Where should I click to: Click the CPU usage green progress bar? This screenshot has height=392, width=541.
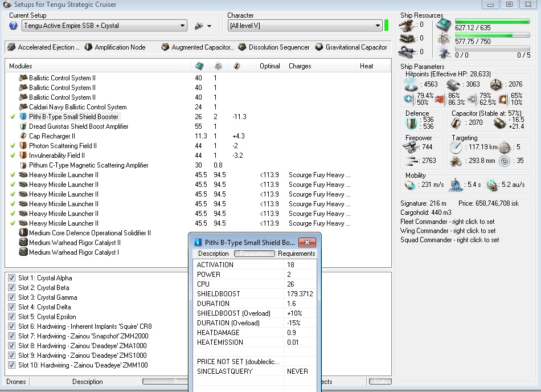pyautogui.click(x=493, y=22)
